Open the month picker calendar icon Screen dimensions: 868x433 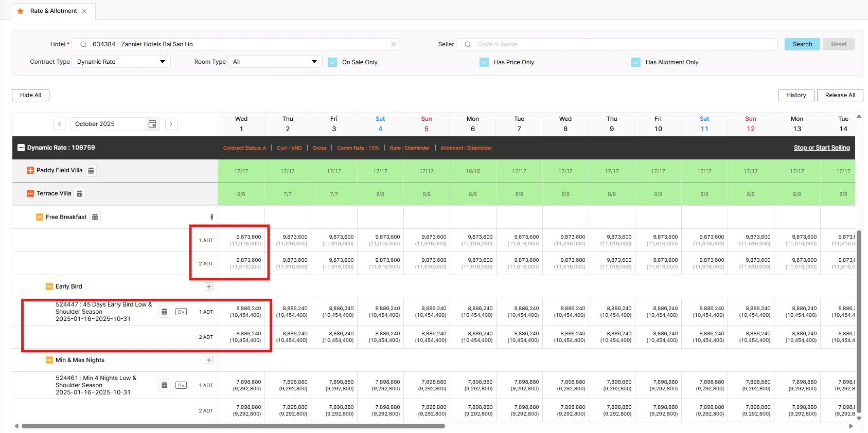pos(152,124)
